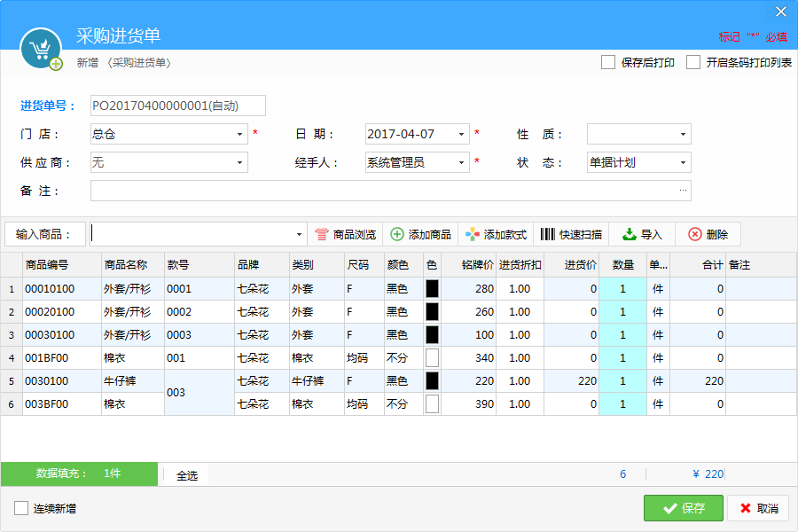Click the black color swatch for item 0030100

[x=432, y=380]
